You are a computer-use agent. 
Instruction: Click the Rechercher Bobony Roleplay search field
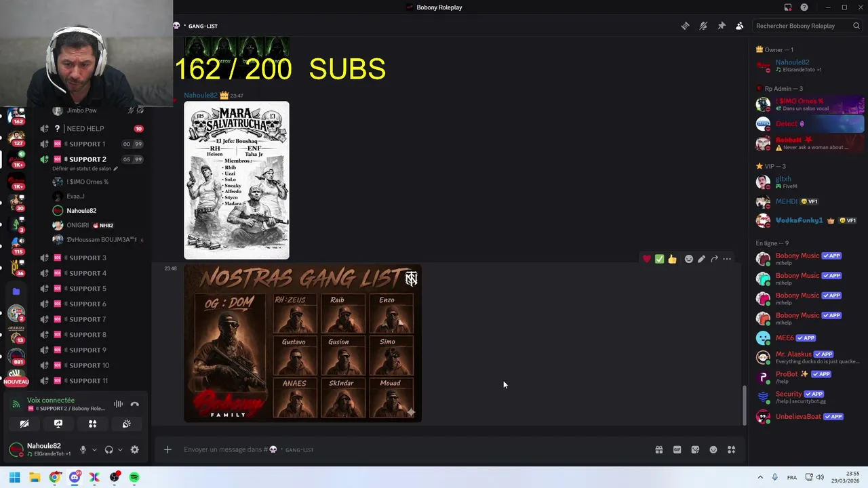click(806, 26)
